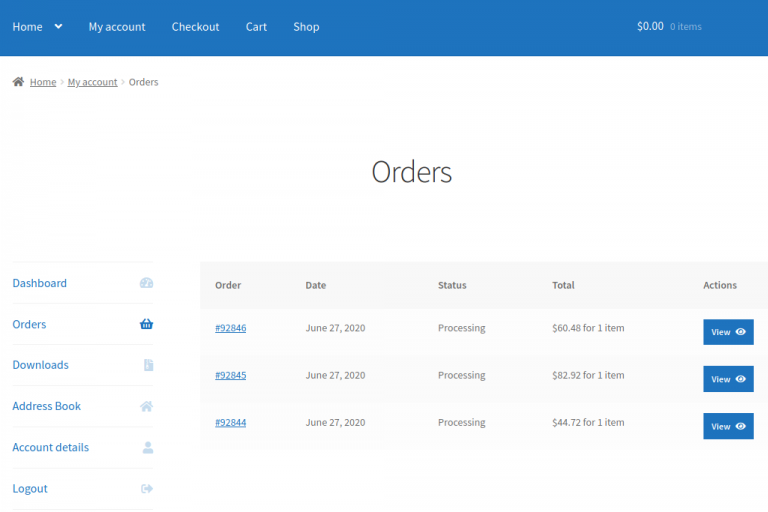The width and height of the screenshot is (768, 512).
Task: Click View button for order #92844
Action: point(728,426)
